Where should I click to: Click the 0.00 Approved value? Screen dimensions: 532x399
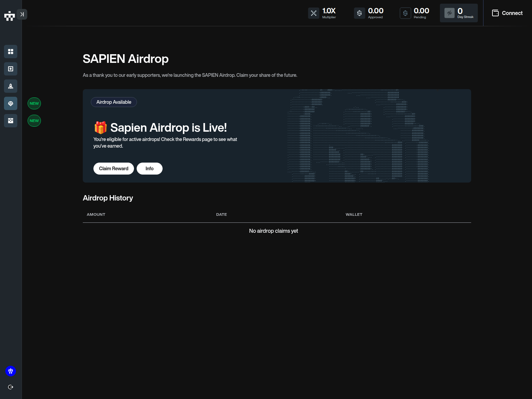click(x=376, y=11)
